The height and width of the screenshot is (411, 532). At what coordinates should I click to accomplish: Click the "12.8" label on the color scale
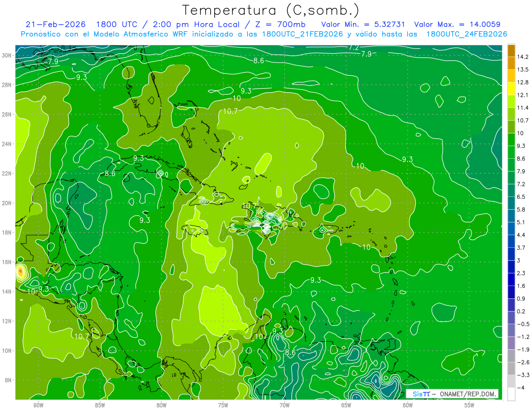pos(523,82)
